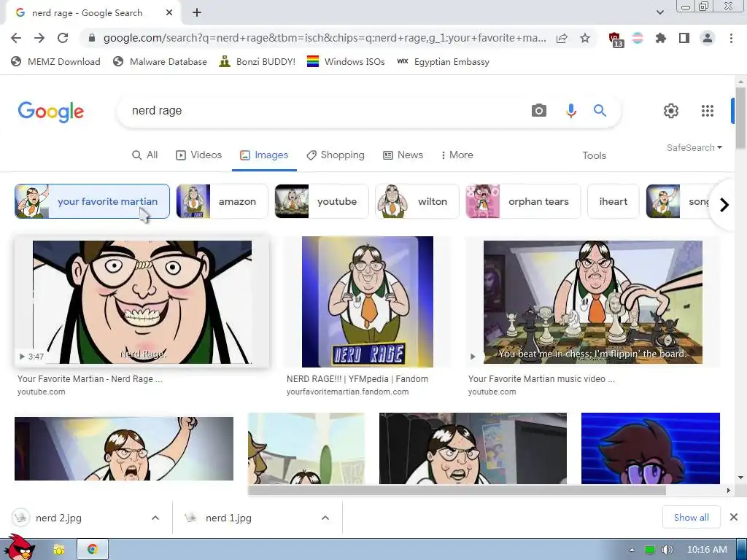Reload the Google search page
The width and height of the screenshot is (747, 560).
tap(63, 38)
